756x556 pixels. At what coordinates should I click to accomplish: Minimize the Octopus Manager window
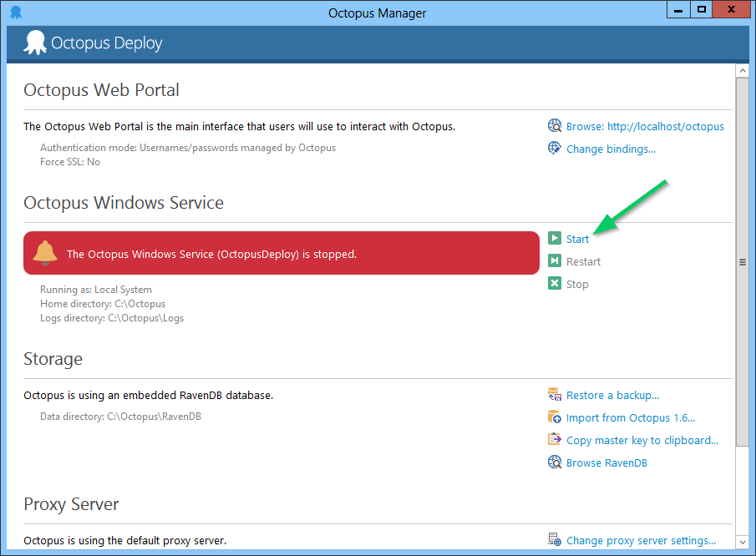pos(677,10)
